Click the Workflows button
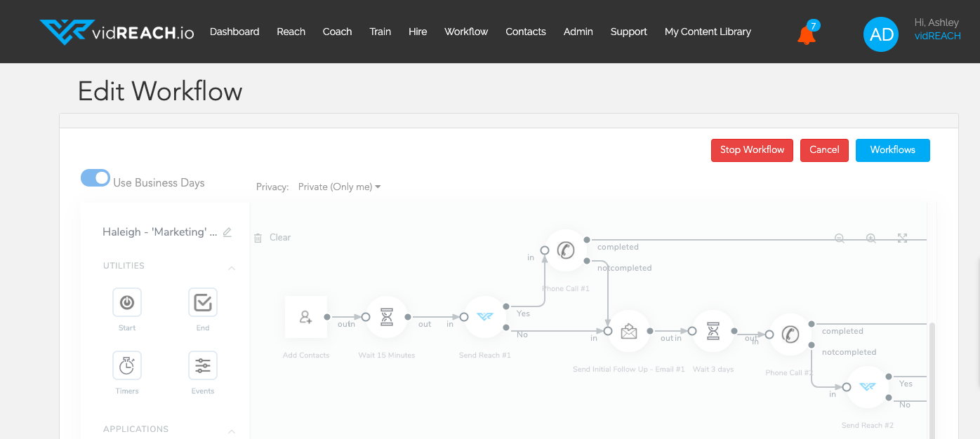 pyautogui.click(x=892, y=150)
